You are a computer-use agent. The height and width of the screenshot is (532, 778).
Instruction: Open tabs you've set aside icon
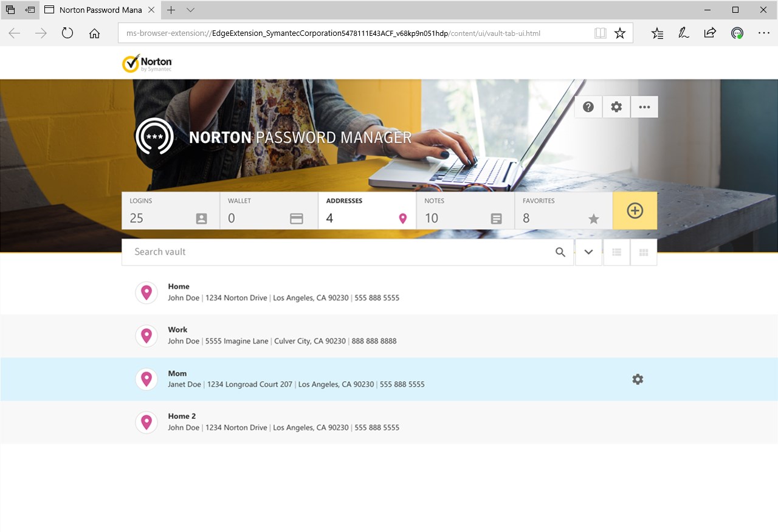pos(10,10)
